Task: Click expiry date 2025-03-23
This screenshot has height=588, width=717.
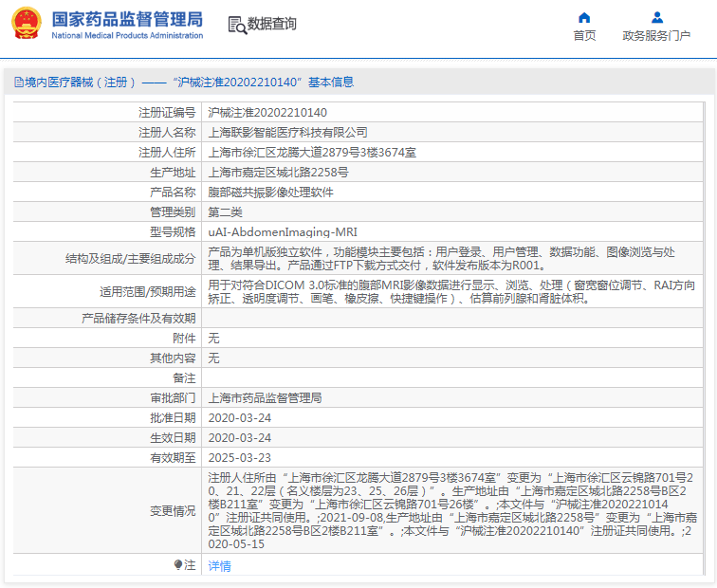Action: pyautogui.click(x=240, y=458)
